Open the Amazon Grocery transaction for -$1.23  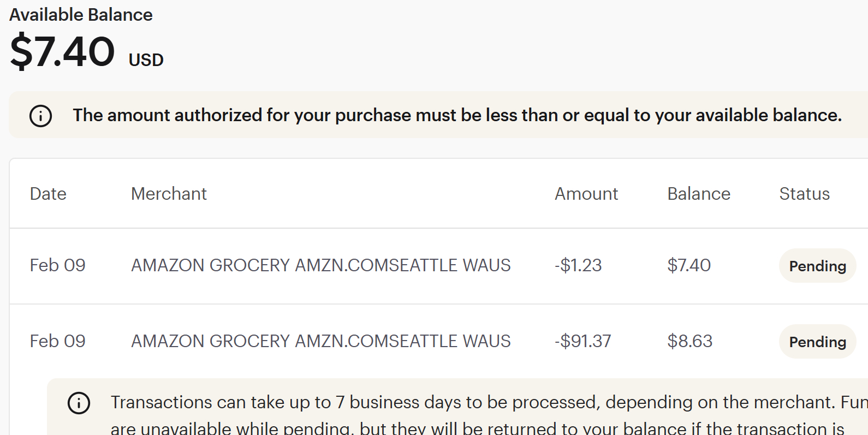[x=320, y=265]
